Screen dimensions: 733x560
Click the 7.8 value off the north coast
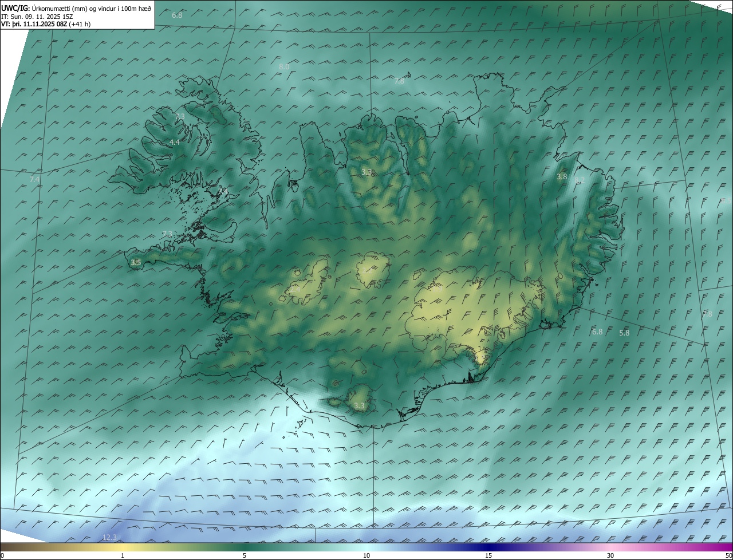coord(399,81)
